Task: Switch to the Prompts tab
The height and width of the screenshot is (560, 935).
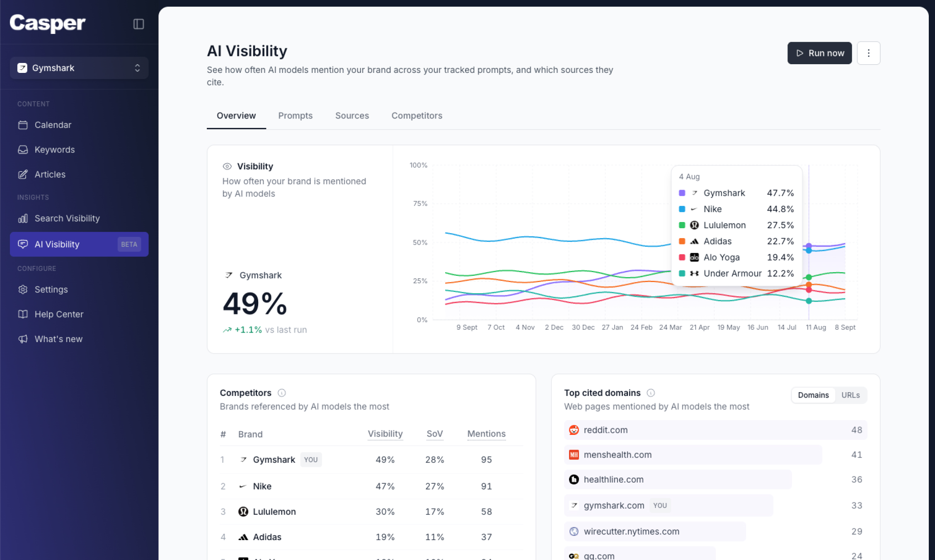Action: point(295,116)
